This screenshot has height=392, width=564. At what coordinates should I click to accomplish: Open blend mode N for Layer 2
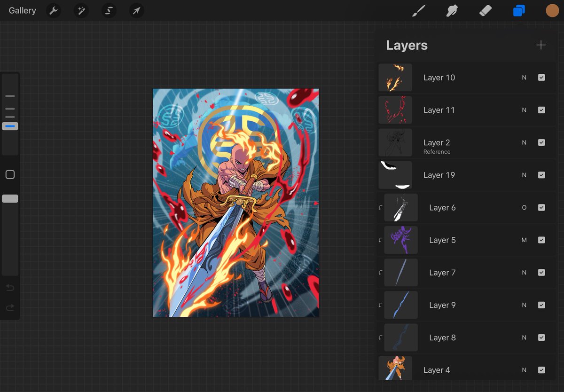(524, 142)
